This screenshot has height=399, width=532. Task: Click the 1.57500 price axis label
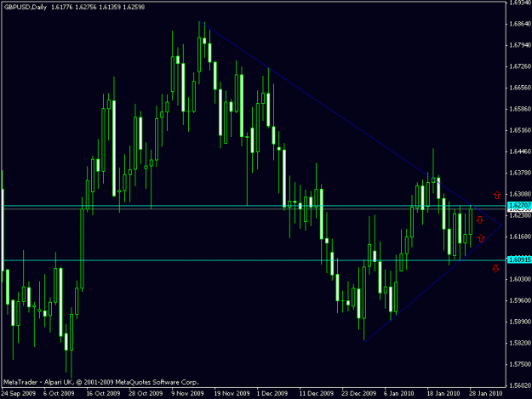coord(520,364)
